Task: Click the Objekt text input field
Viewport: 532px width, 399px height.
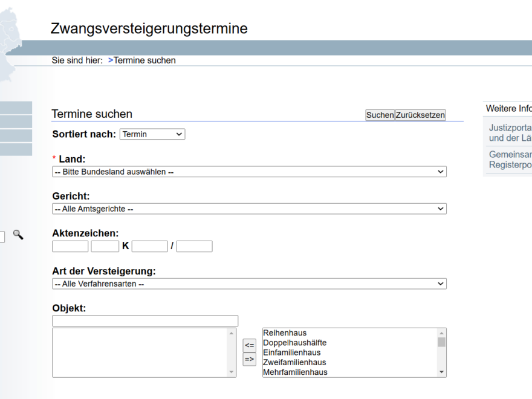Action: [145, 321]
